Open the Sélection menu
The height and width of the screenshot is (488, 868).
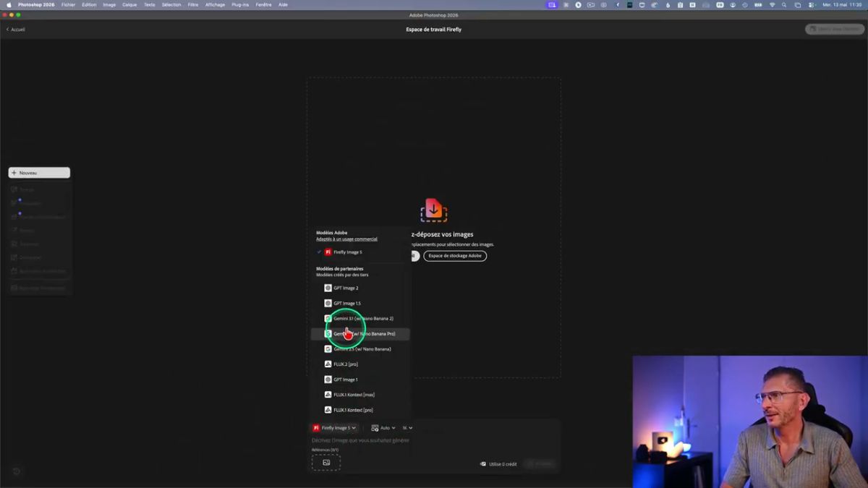tap(171, 4)
